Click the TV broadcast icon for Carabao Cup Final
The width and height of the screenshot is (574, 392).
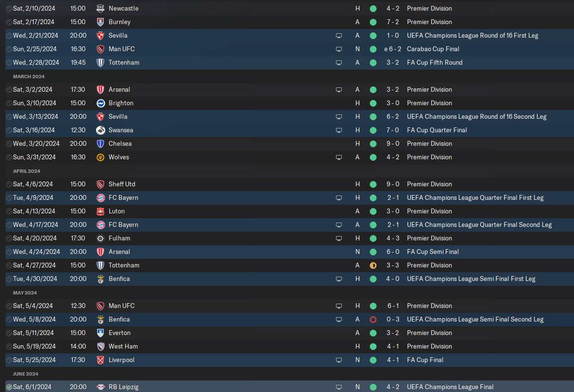[x=339, y=49]
